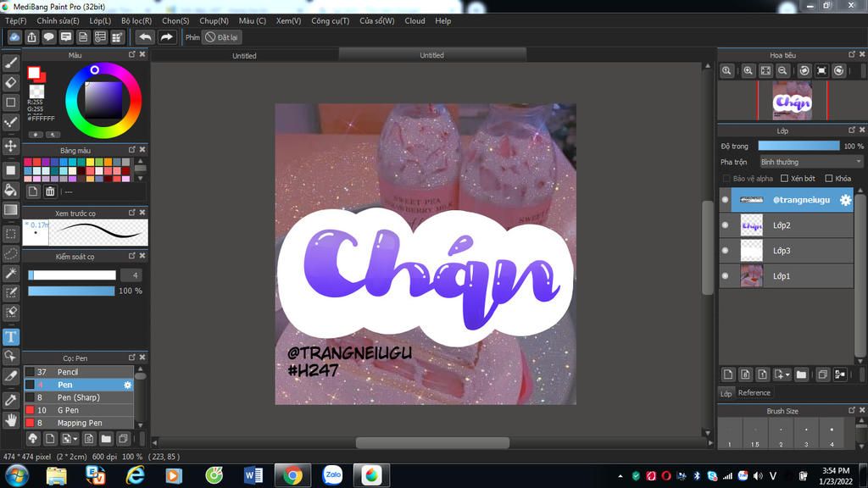Create a layer folder
This screenshot has width=868, height=488.
pos(801,374)
